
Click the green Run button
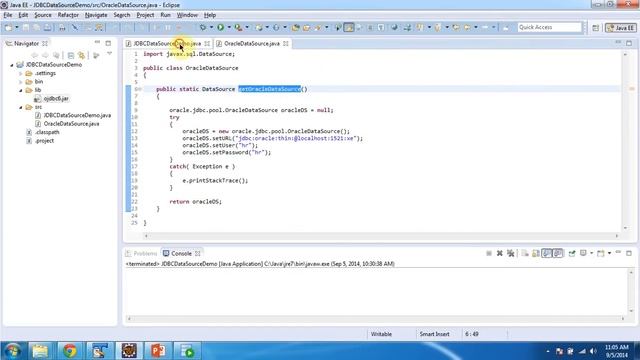tap(220, 27)
